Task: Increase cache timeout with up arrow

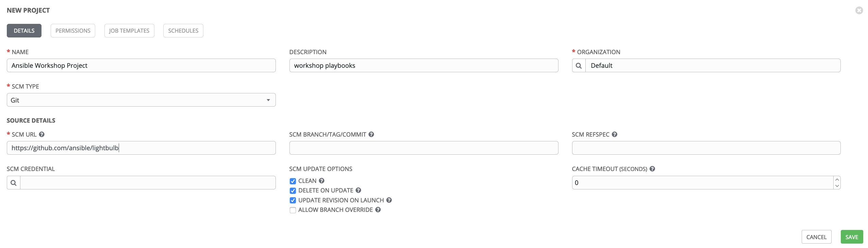Action: coord(837,179)
